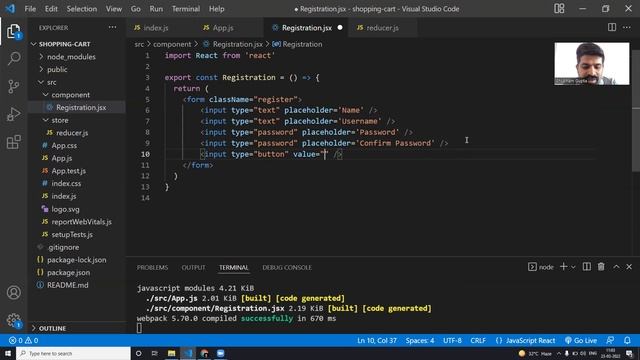Open the Search view in activity bar
Screen dimensions: 640x360
pyautogui.click(x=13, y=58)
